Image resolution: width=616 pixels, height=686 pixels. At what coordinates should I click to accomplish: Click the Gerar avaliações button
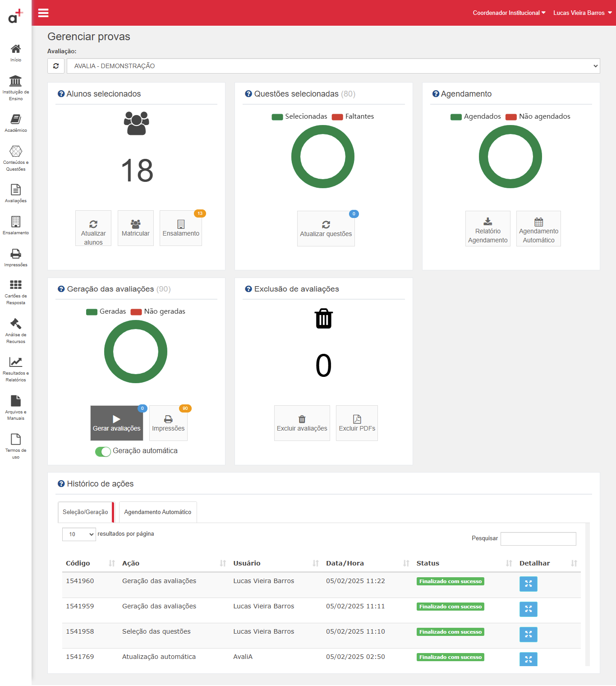pyautogui.click(x=117, y=423)
